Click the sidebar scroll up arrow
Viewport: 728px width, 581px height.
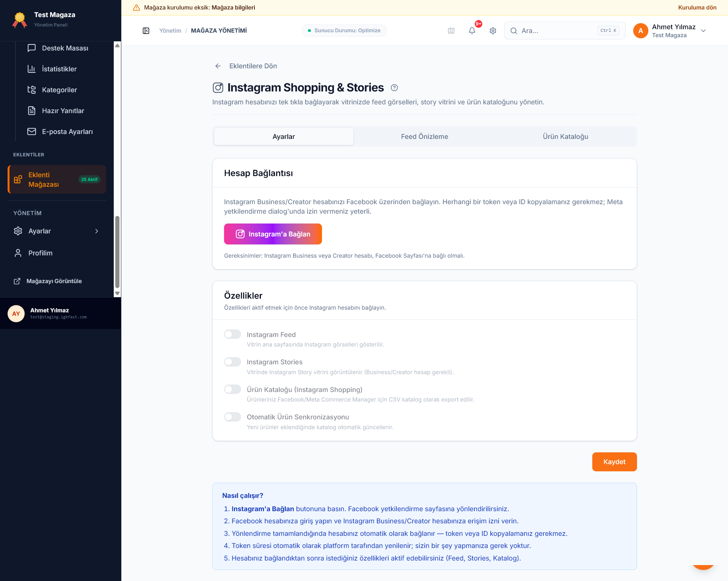(x=117, y=46)
